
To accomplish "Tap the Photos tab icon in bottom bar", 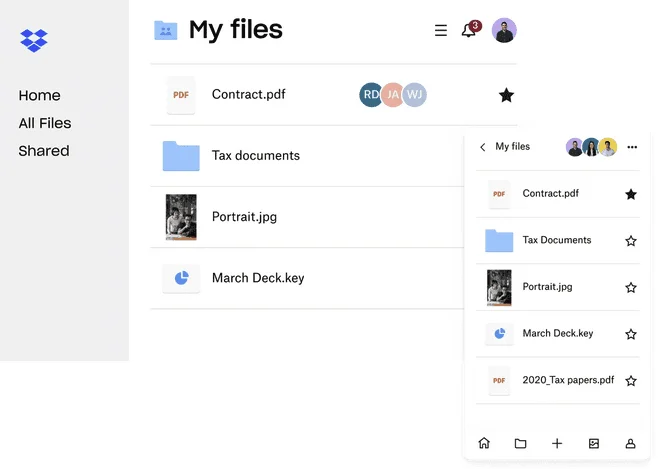I will click(x=594, y=443).
